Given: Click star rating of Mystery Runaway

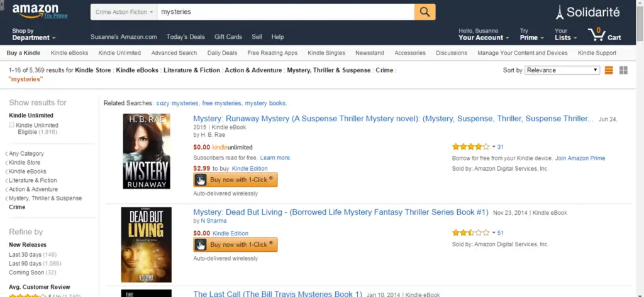Looking at the screenshot, I should [470, 146].
